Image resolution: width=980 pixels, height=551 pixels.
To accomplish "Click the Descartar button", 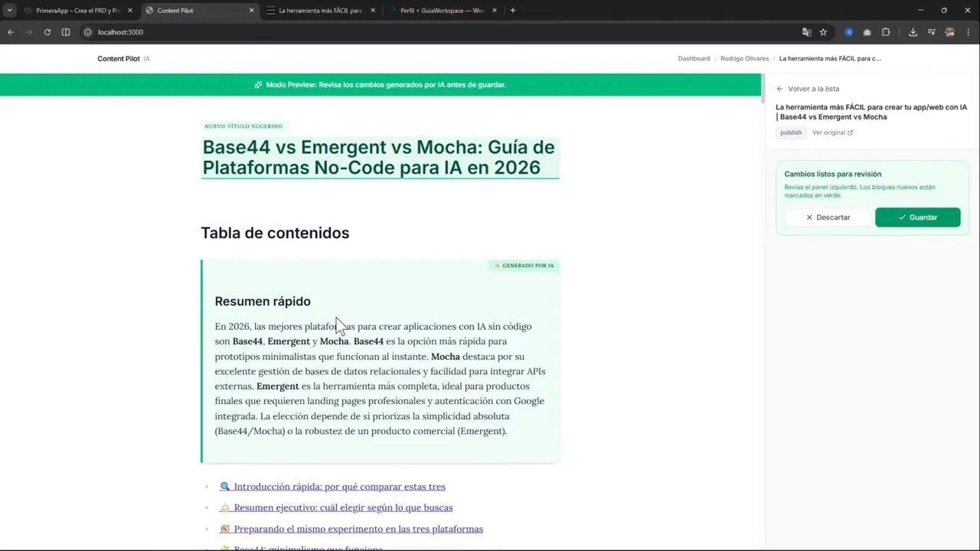I will tap(828, 217).
